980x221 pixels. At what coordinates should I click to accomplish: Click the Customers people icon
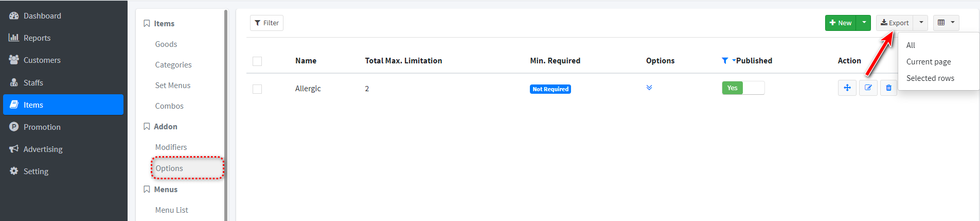[14, 60]
